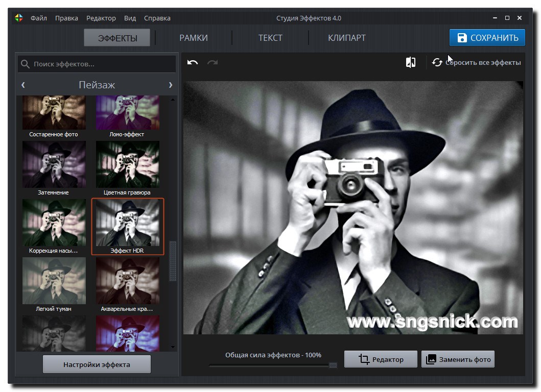This screenshot has width=541, height=392.
Task: Click the main photo preview
Action: [x=353, y=208]
